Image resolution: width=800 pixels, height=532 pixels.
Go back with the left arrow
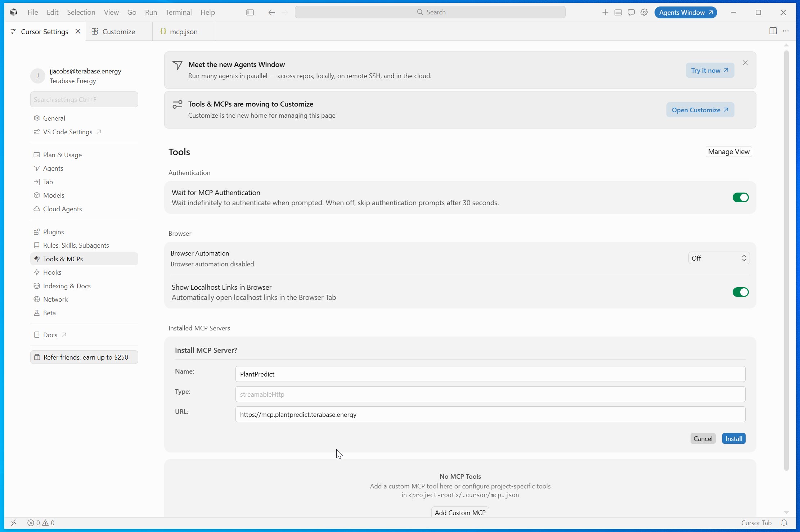[271, 12]
